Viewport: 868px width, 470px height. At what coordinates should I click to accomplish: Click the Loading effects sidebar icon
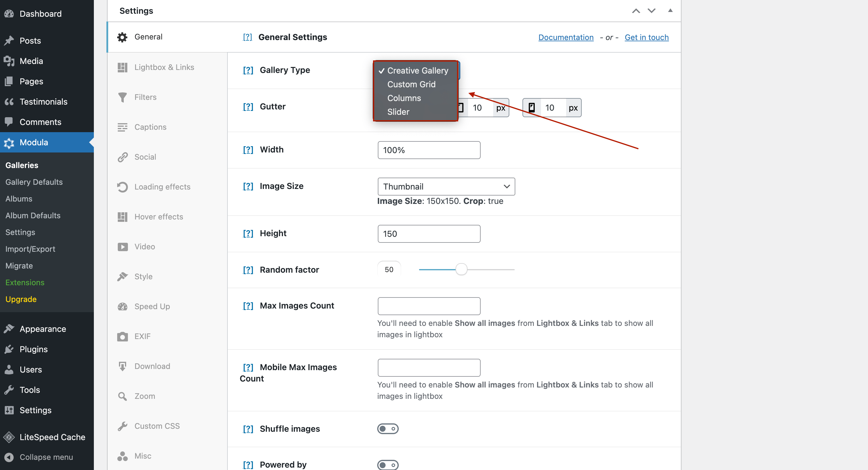(122, 186)
